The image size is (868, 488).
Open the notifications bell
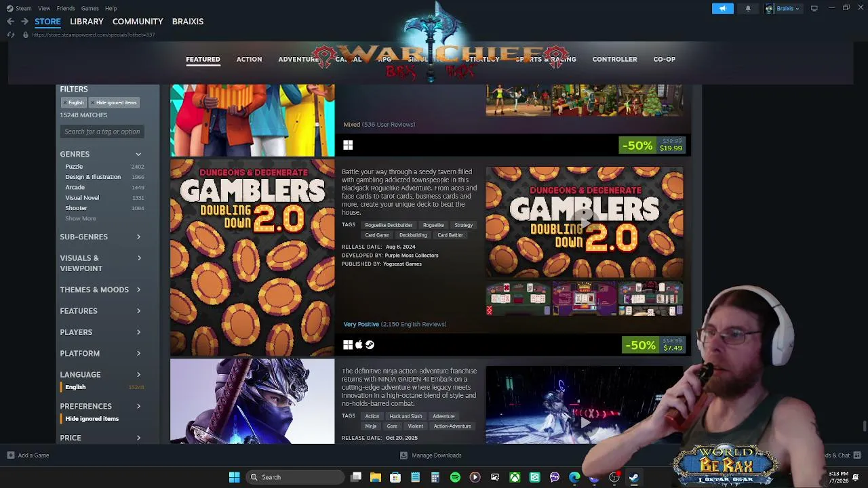(748, 8)
